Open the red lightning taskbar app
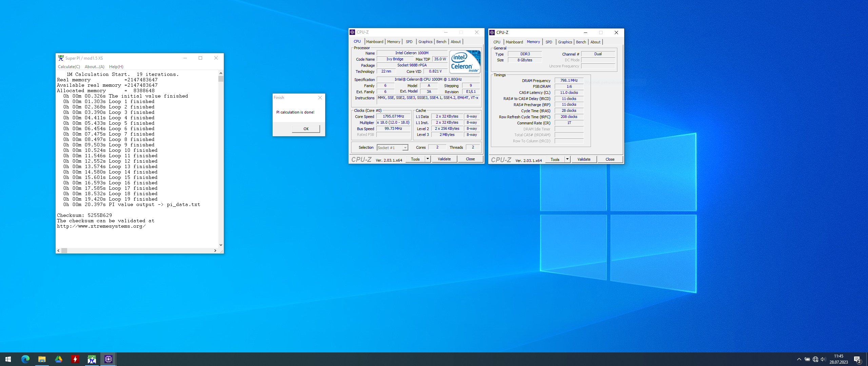This screenshot has width=868, height=366. [75, 359]
